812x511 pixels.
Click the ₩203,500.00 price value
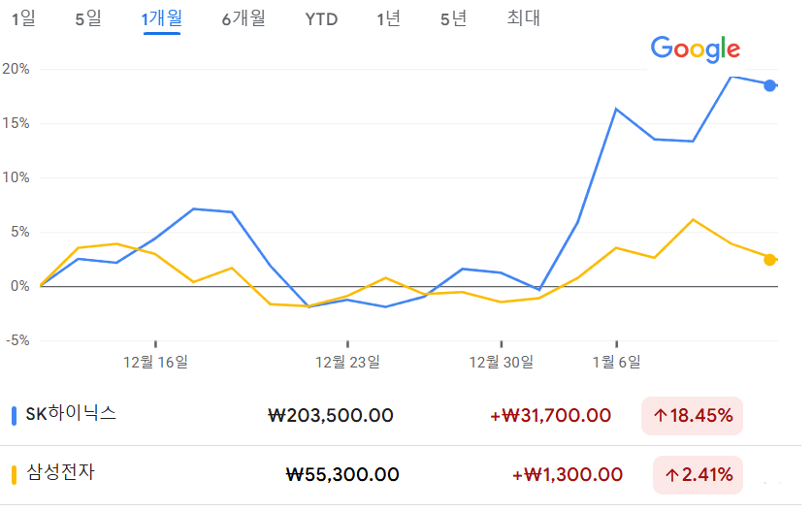[x=331, y=416]
